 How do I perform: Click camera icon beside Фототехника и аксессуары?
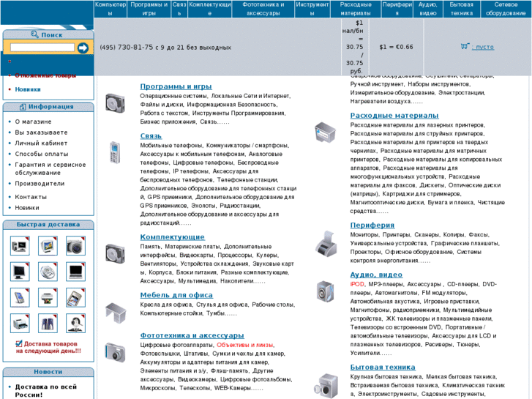coord(116,352)
